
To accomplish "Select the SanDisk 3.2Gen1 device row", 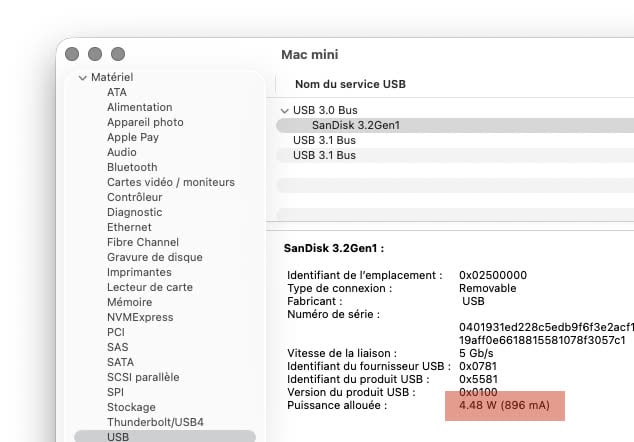I will pyautogui.click(x=455, y=125).
